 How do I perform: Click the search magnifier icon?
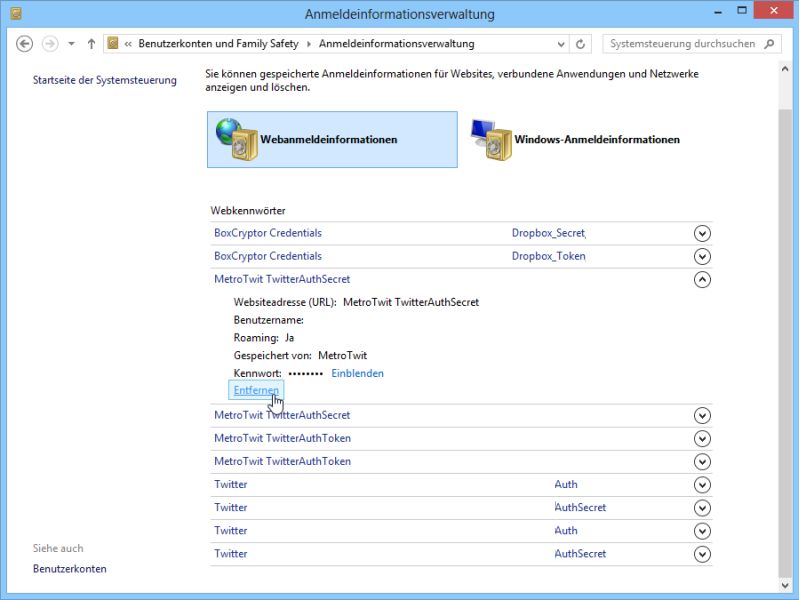tap(769, 44)
